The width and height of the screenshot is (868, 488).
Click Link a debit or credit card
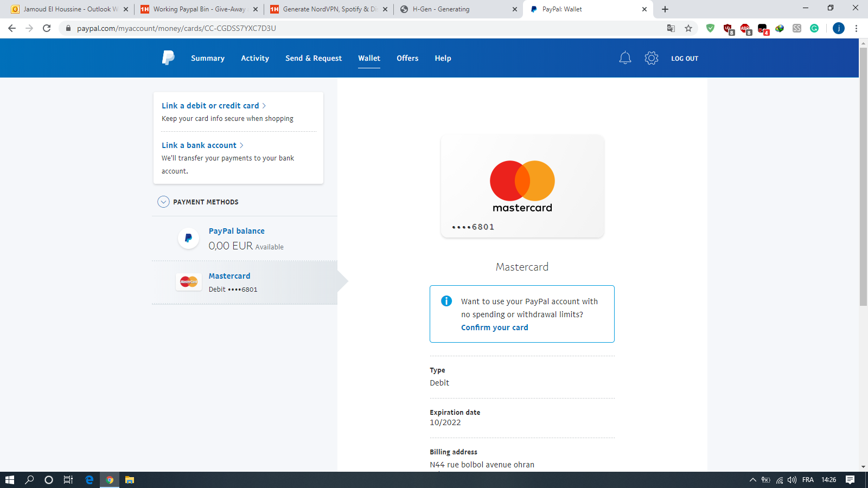pyautogui.click(x=210, y=106)
